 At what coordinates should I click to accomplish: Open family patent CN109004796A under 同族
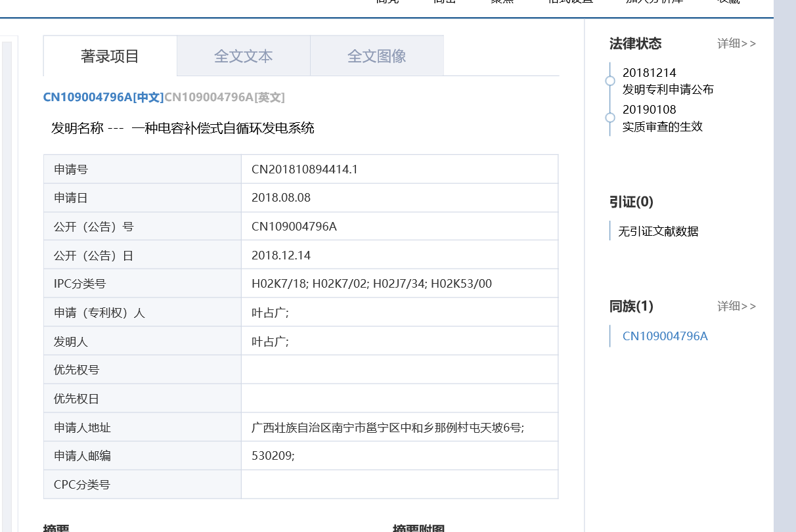coord(665,336)
